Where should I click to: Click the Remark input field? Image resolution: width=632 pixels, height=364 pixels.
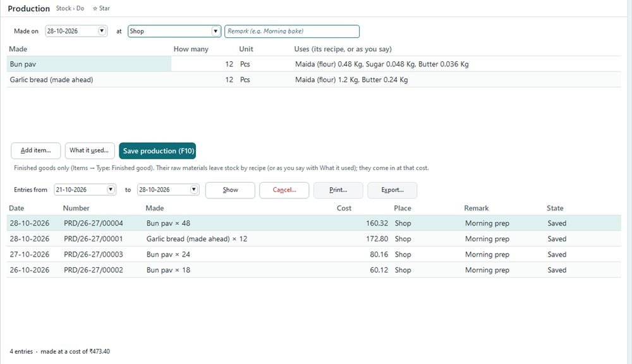pos(292,31)
